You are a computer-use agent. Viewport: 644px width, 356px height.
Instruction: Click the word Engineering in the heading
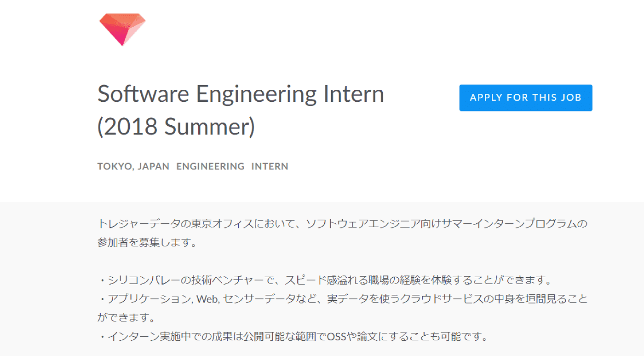(257, 95)
